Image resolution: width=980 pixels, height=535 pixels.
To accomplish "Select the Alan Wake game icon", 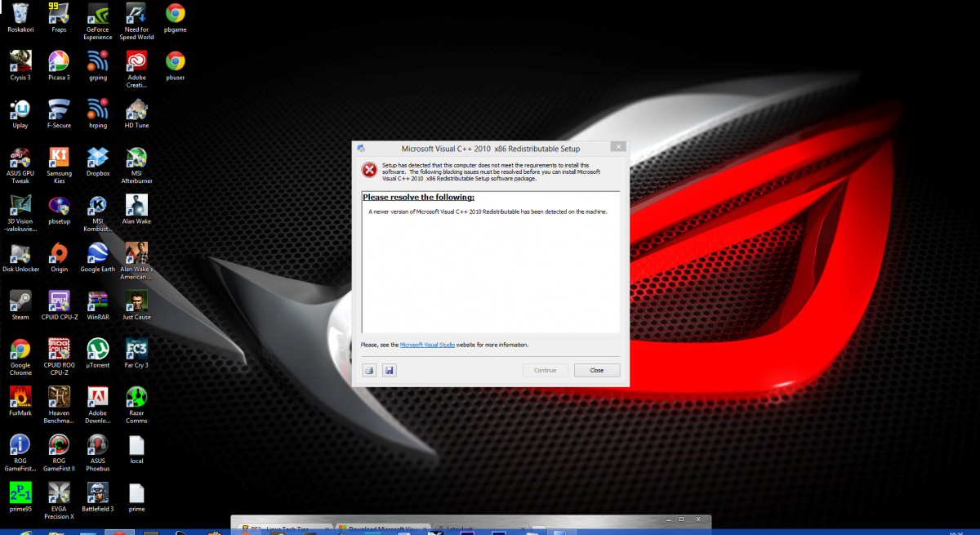I will (136, 210).
